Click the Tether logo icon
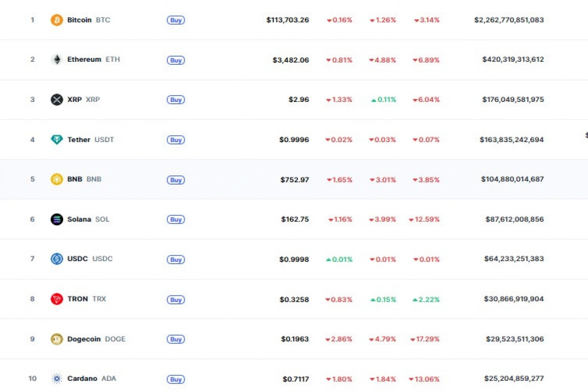This screenshot has width=588, height=392. pos(57,140)
